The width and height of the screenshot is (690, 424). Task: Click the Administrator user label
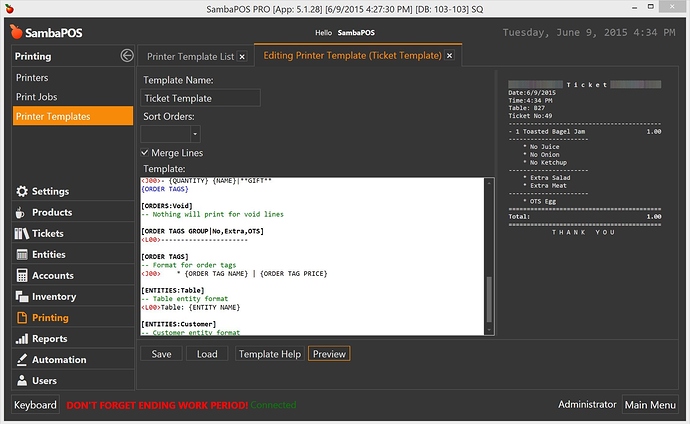pyautogui.click(x=587, y=405)
